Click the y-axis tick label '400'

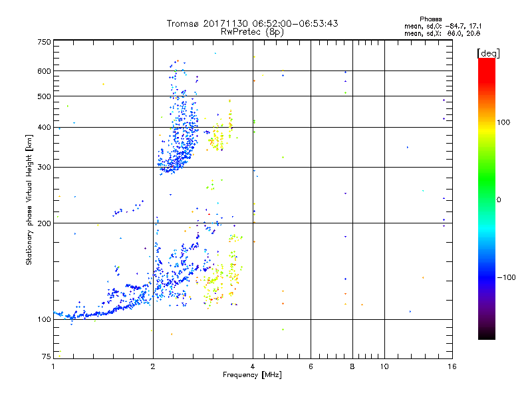click(x=44, y=127)
